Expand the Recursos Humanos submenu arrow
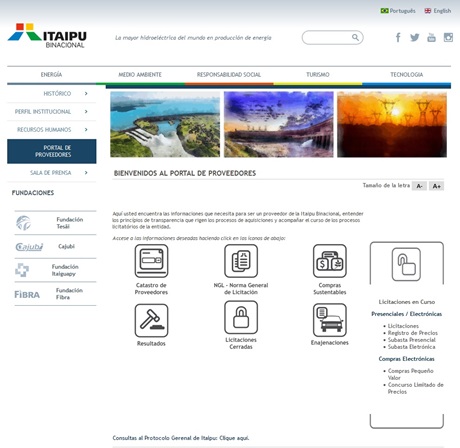This screenshot has height=448, width=460. pyautogui.click(x=86, y=129)
